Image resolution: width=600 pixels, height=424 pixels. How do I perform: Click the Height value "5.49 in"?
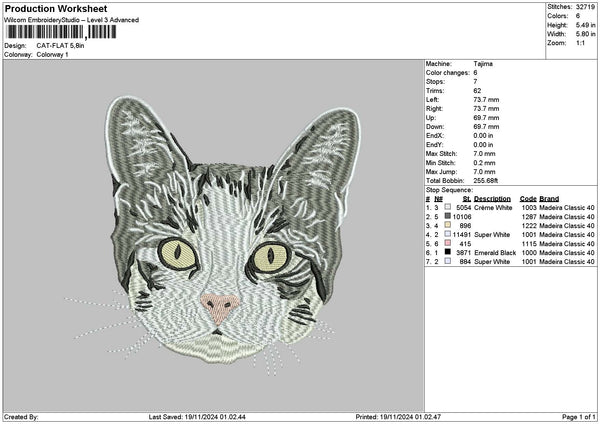point(585,25)
